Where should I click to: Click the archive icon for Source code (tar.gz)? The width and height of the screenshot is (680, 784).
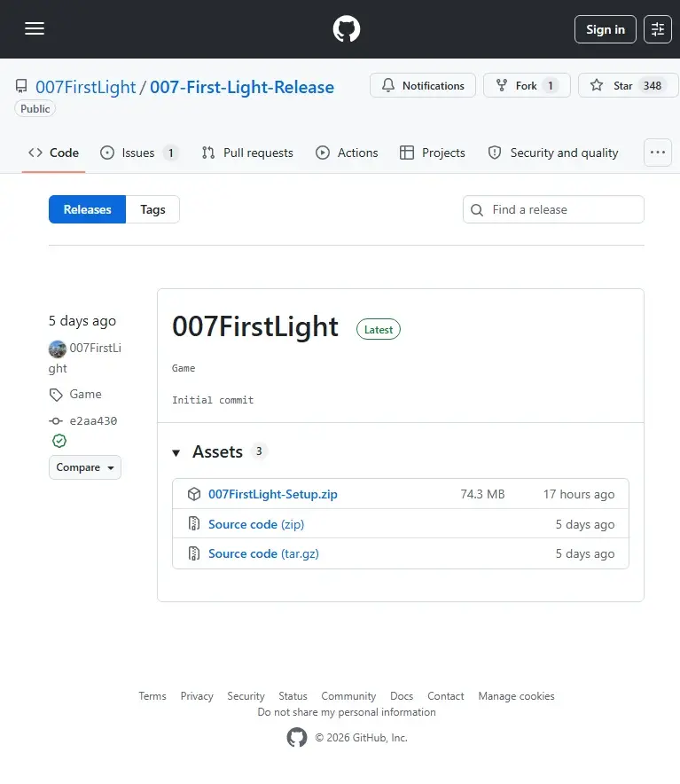pyautogui.click(x=194, y=553)
